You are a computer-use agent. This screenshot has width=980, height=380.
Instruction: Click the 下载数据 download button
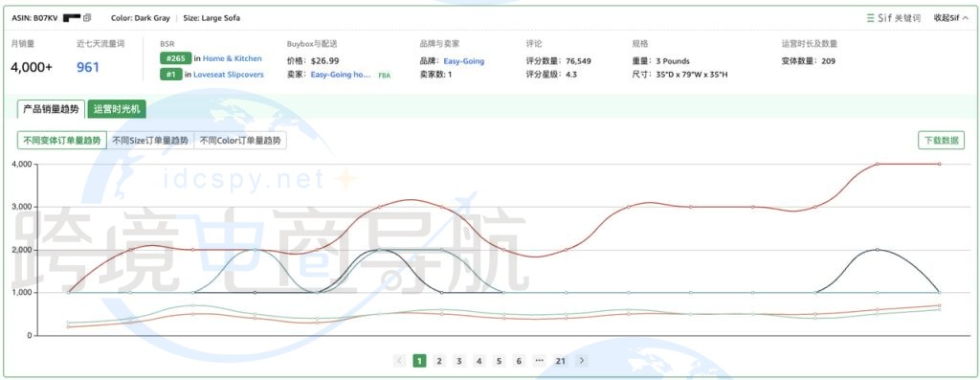point(942,141)
